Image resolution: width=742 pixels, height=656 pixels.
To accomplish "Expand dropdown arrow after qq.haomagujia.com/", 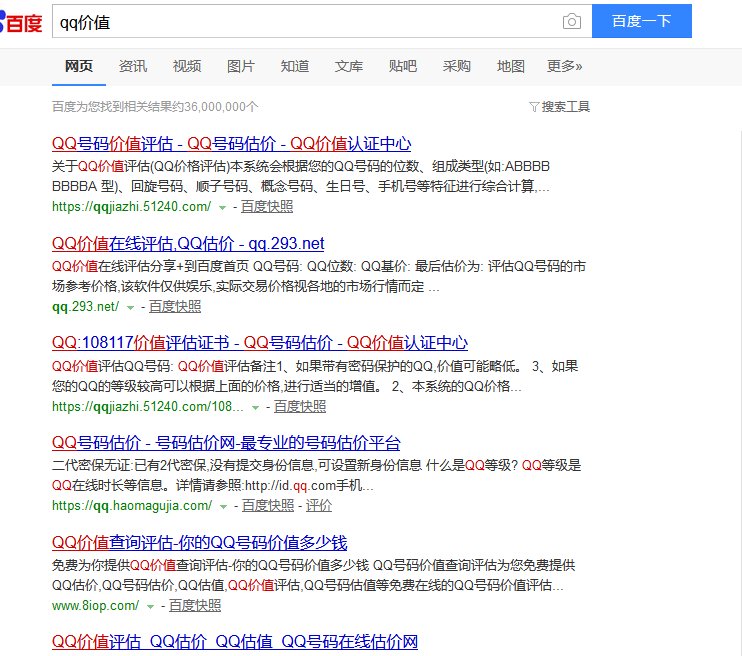I will pos(223,506).
